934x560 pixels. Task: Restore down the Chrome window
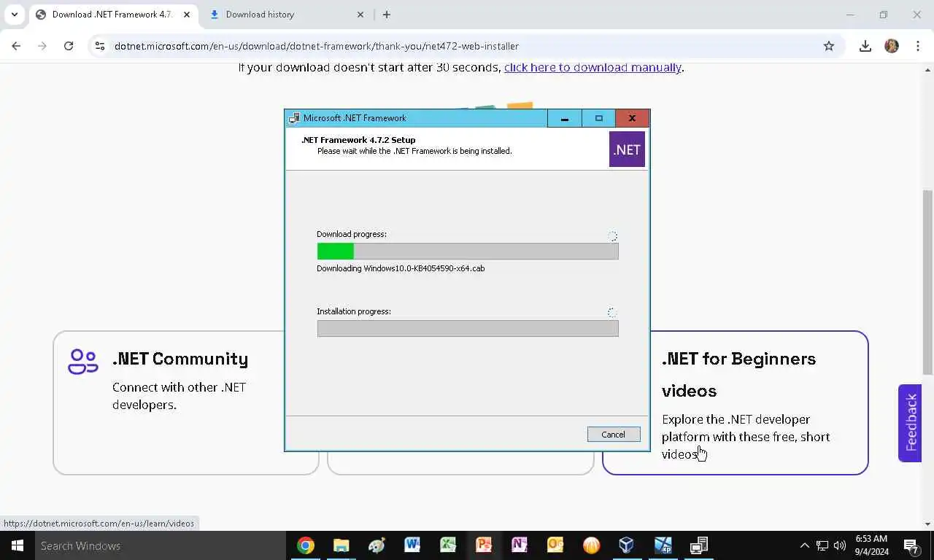click(x=884, y=15)
